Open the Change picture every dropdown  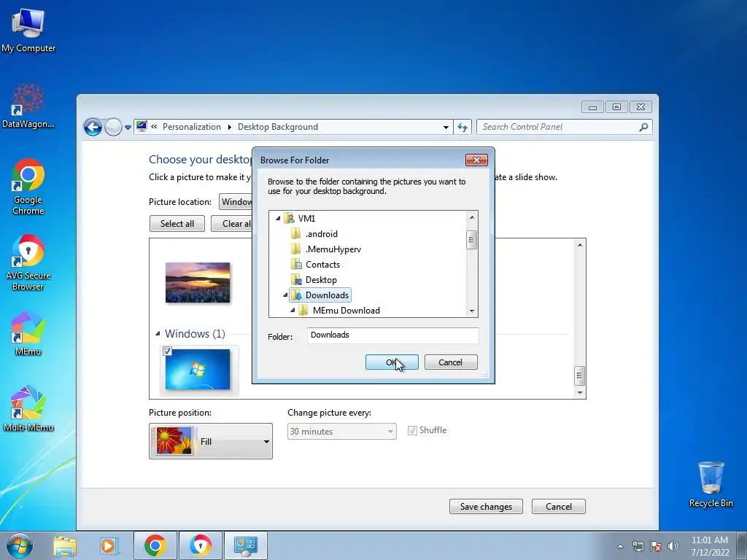tap(341, 432)
